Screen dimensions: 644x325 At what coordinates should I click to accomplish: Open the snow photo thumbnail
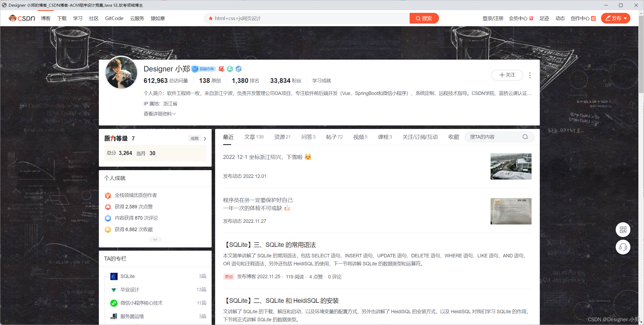511,166
